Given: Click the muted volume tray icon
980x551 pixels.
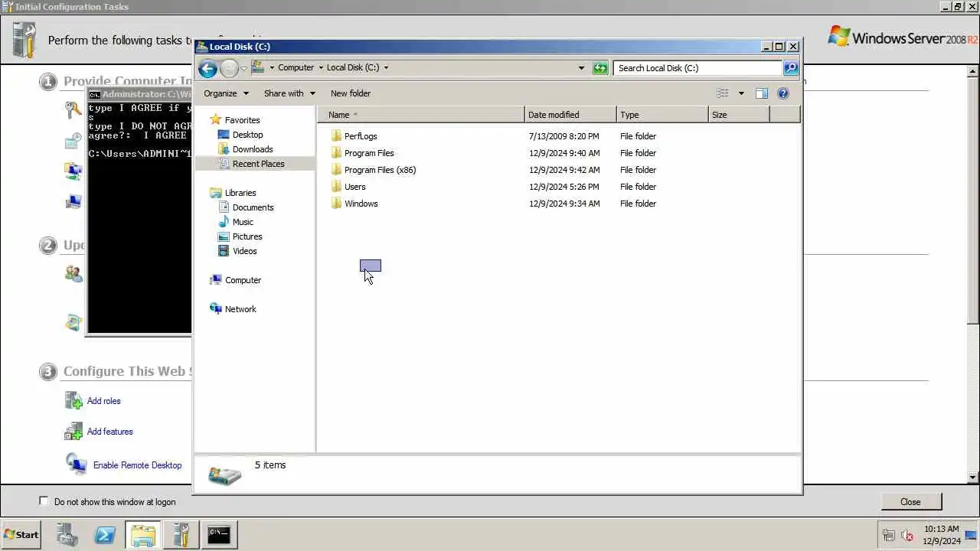Looking at the screenshot, I should [x=907, y=536].
